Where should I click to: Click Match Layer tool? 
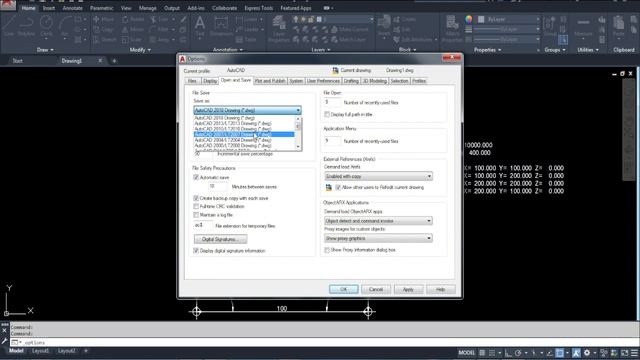pos(349,40)
